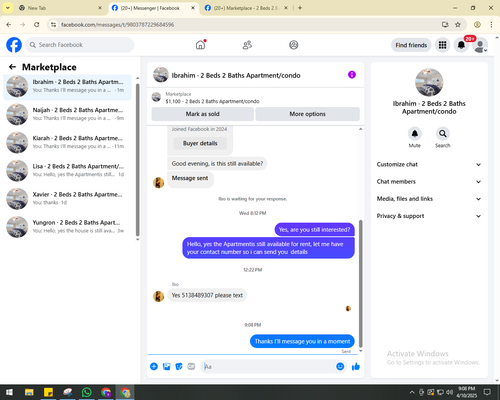Open the Lisa conversation

click(68, 170)
